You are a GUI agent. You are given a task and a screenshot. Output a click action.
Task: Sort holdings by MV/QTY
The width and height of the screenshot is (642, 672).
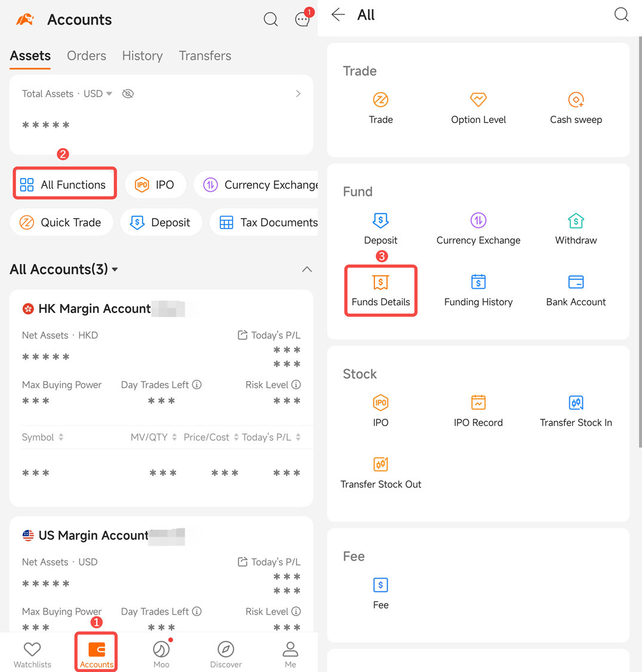[x=153, y=437]
